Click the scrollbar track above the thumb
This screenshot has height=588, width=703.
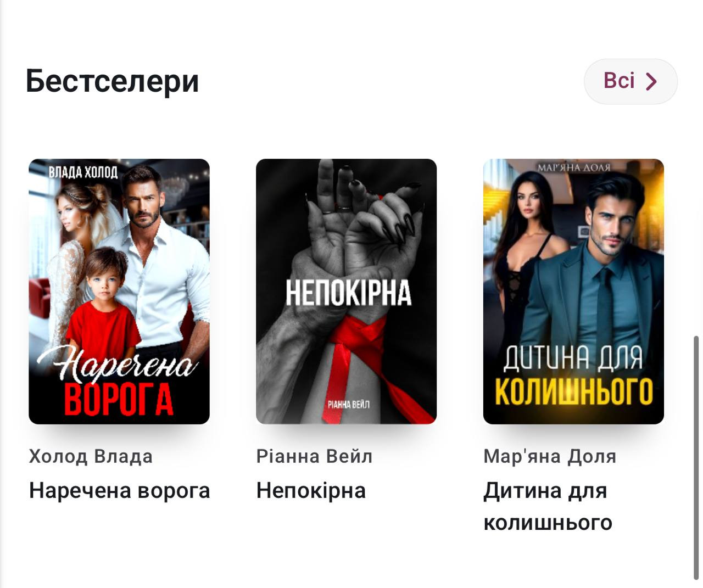coord(697,165)
